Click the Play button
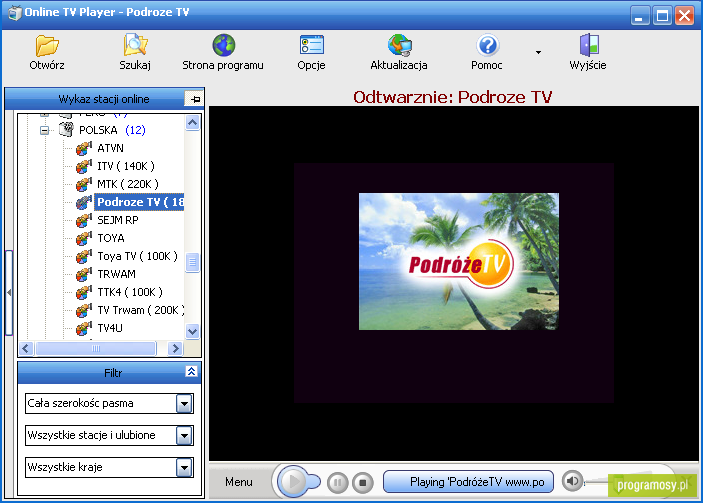 tap(293, 482)
